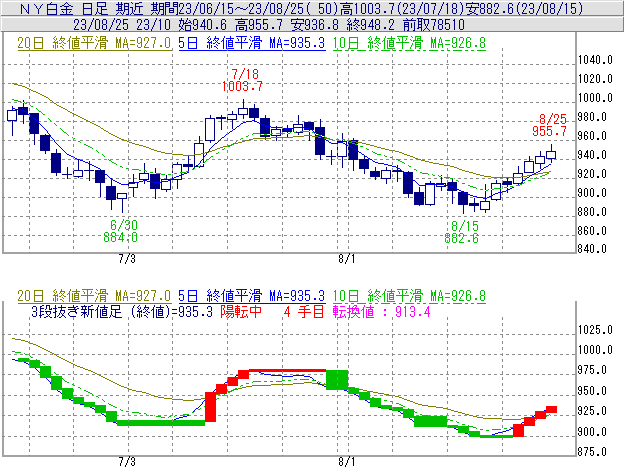Click the 1000.0 axis label on upper chart

(595, 98)
